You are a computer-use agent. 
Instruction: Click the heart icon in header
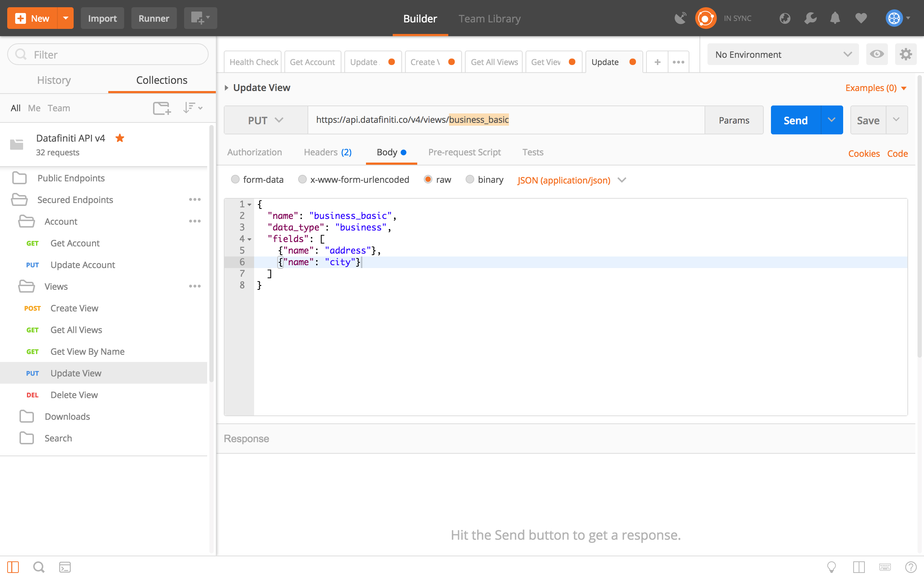pyautogui.click(x=860, y=18)
